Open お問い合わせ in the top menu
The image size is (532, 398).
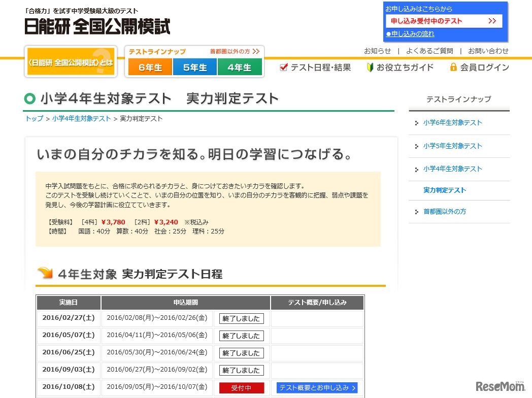pyautogui.click(x=488, y=51)
